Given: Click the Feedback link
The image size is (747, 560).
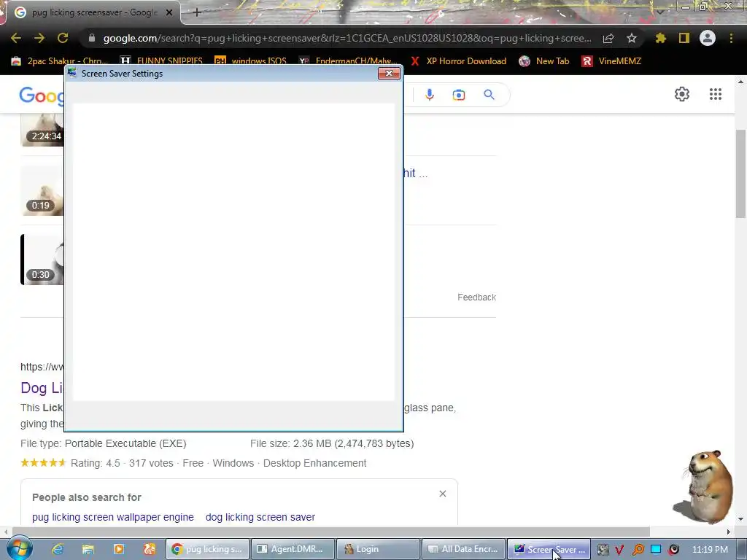Looking at the screenshot, I should 476,297.
